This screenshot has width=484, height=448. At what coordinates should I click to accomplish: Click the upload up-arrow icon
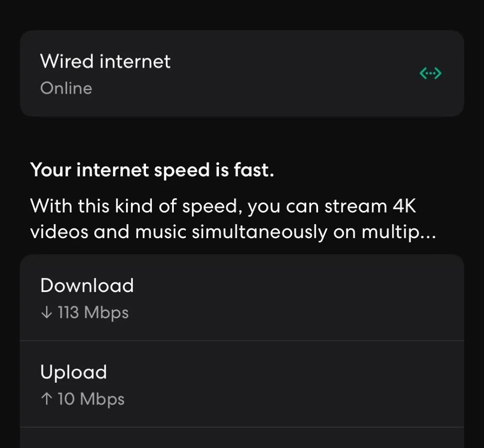click(46, 399)
